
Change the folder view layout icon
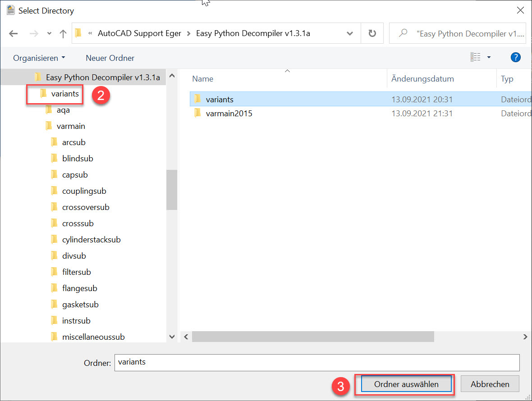476,56
